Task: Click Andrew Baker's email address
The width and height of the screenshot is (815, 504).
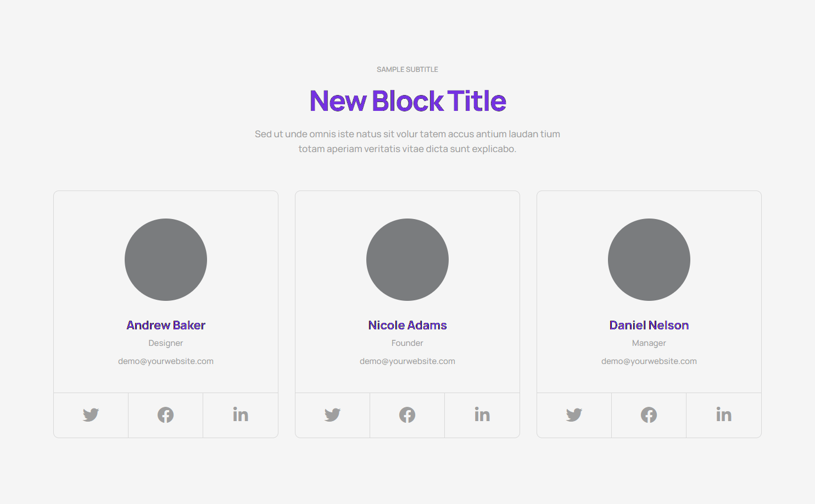Action: coord(166,361)
